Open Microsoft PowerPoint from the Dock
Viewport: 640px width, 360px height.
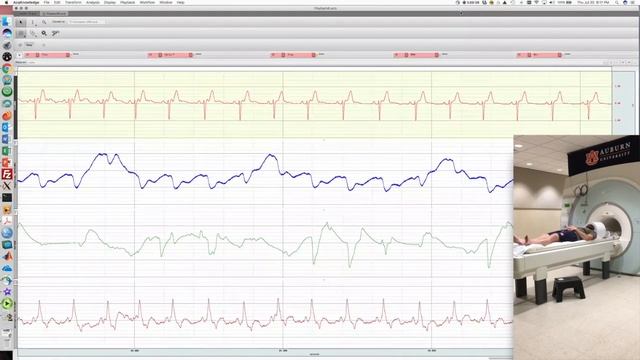(7, 162)
